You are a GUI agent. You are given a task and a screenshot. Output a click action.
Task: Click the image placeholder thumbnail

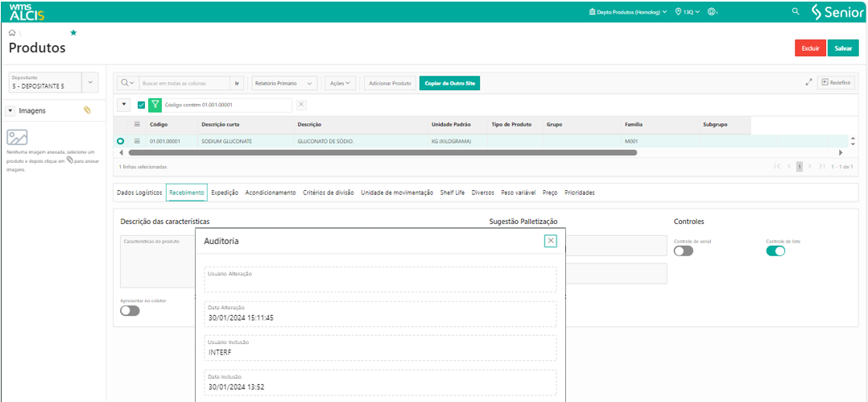tap(17, 137)
